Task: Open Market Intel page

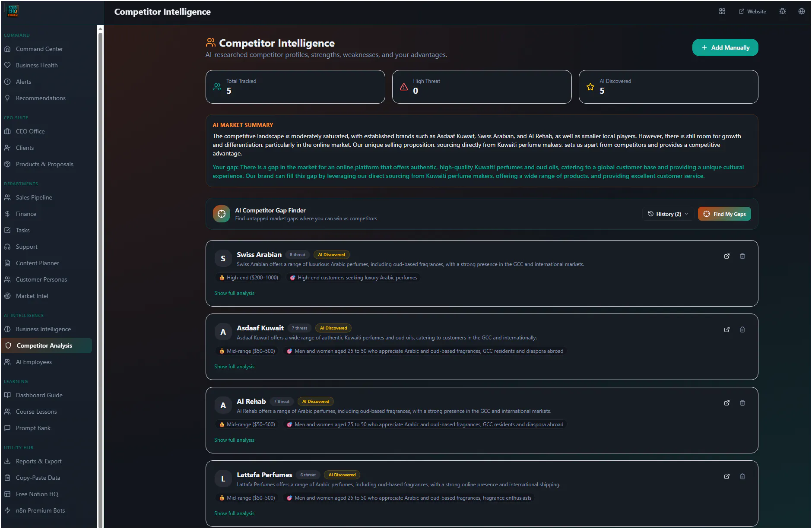Action: pyautogui.click(x=47, y=296)
